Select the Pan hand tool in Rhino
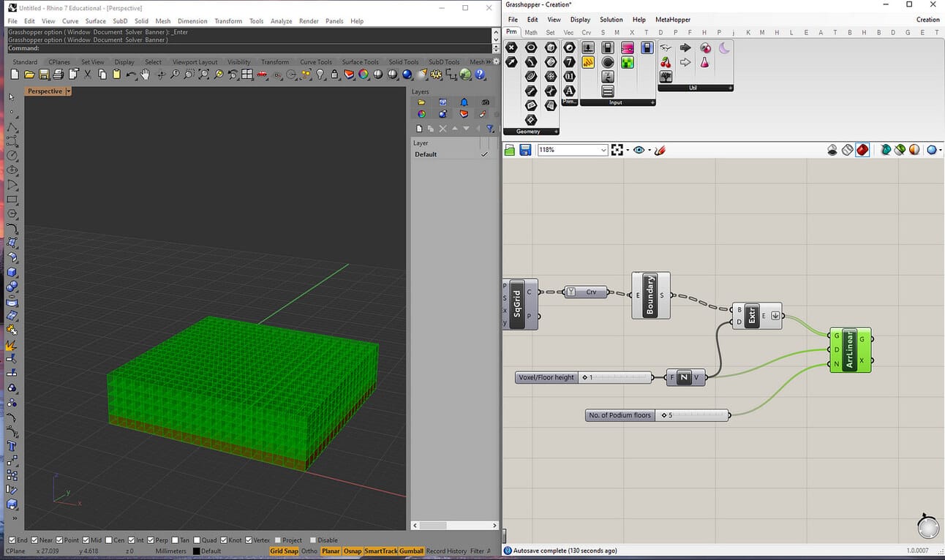 click(146, 75)
